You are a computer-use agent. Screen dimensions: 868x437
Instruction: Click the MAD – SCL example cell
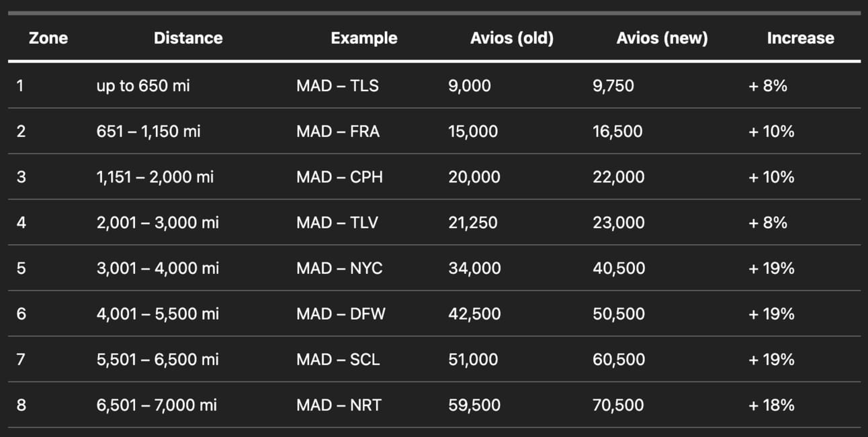[338, 360]
